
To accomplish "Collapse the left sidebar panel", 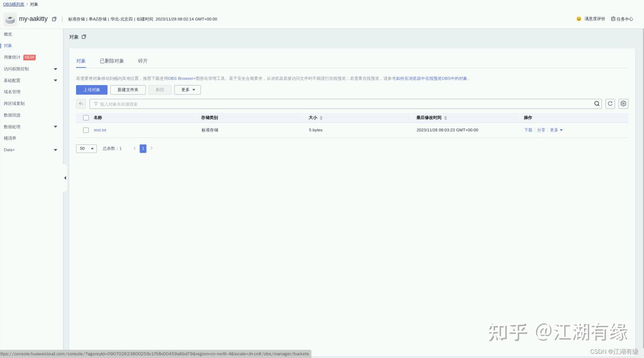I will coord(65,178).
